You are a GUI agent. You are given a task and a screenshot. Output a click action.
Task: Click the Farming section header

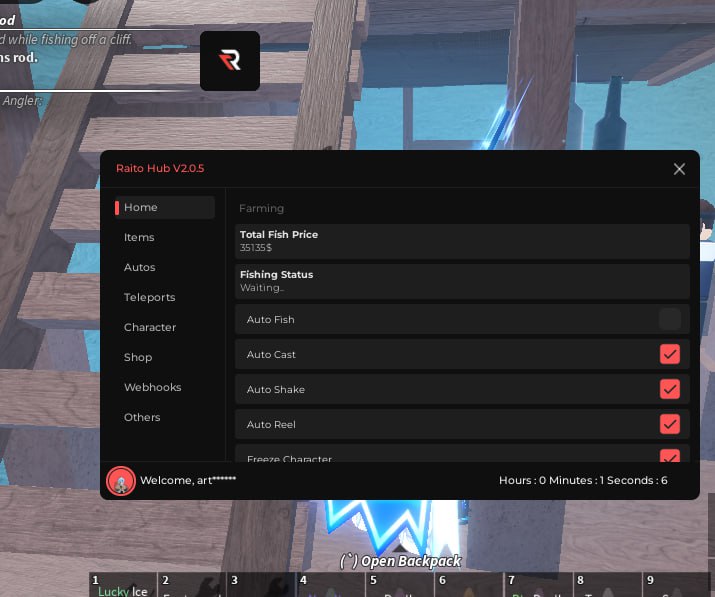tap(261, 208)
